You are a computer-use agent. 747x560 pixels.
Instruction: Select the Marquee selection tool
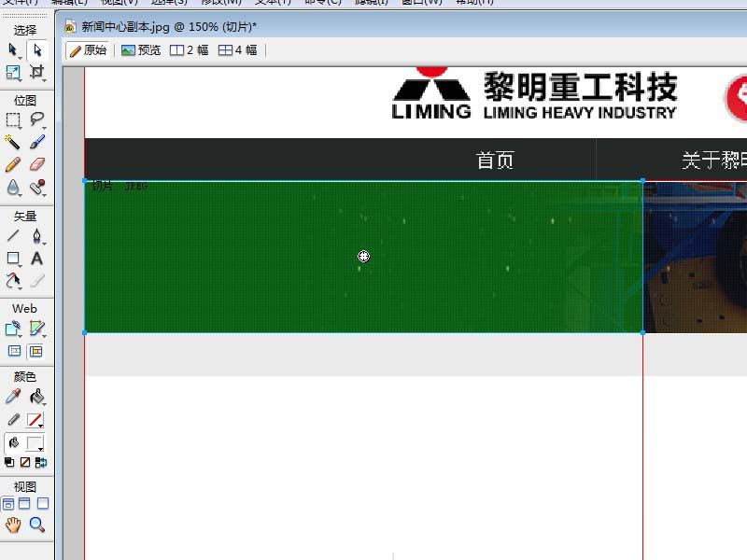(13, 119)
